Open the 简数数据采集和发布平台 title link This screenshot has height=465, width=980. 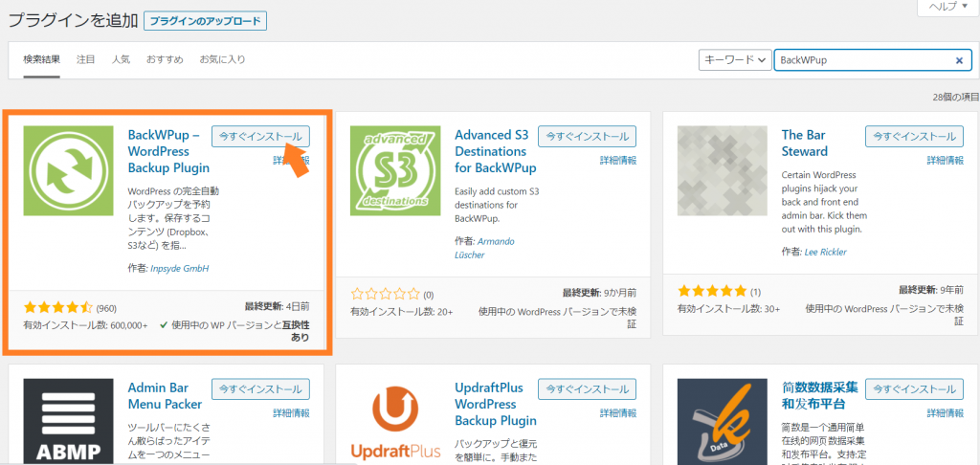pyautogui.click(x=820, y=394)
